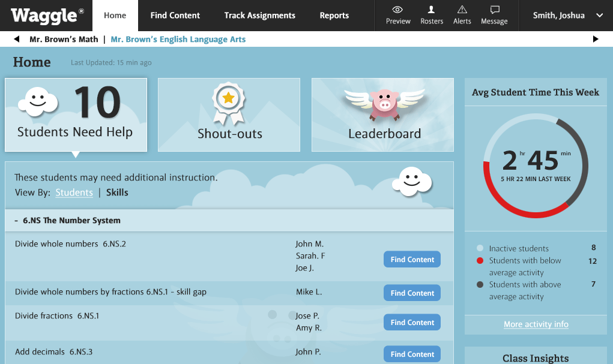This screenshot has width=613, height=364.
Task: Open the Find Content tab
Action: pos(175,16)
